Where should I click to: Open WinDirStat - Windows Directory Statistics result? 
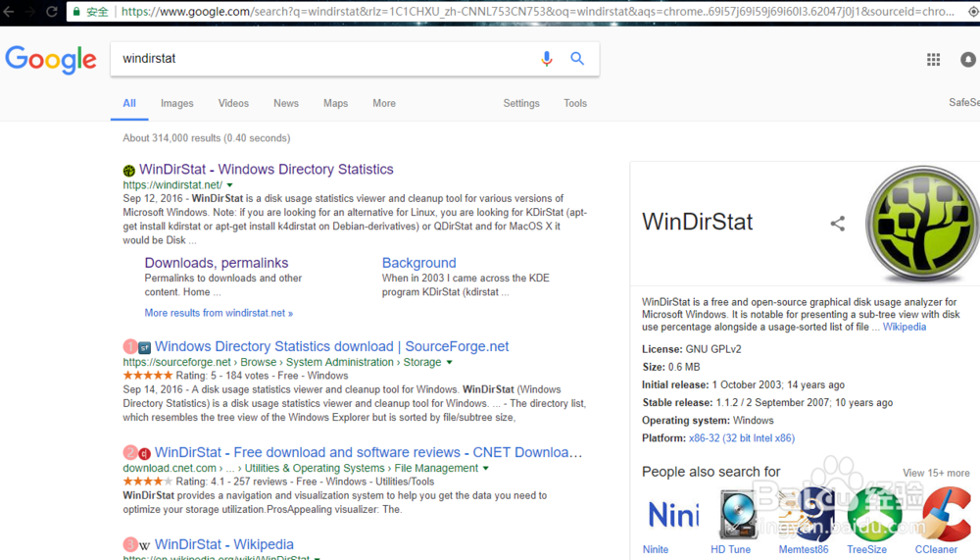tap(267, 169)
